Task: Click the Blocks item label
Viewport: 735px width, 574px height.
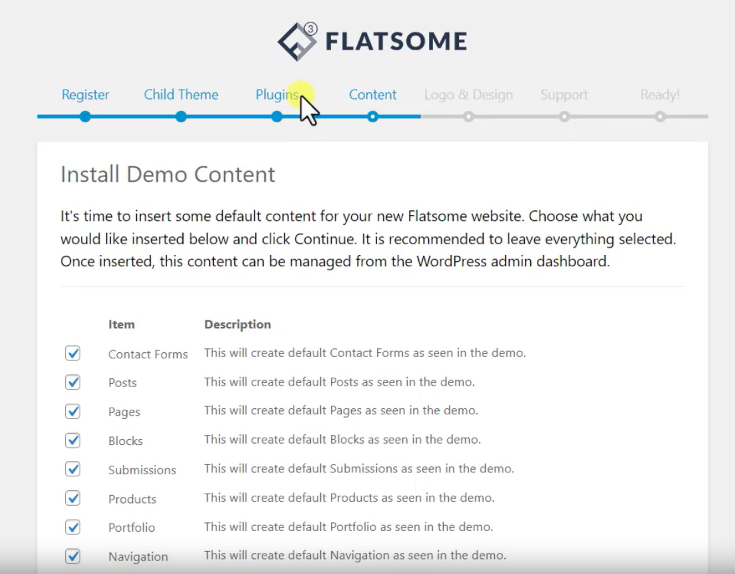Action: click(x=125, y=441)
